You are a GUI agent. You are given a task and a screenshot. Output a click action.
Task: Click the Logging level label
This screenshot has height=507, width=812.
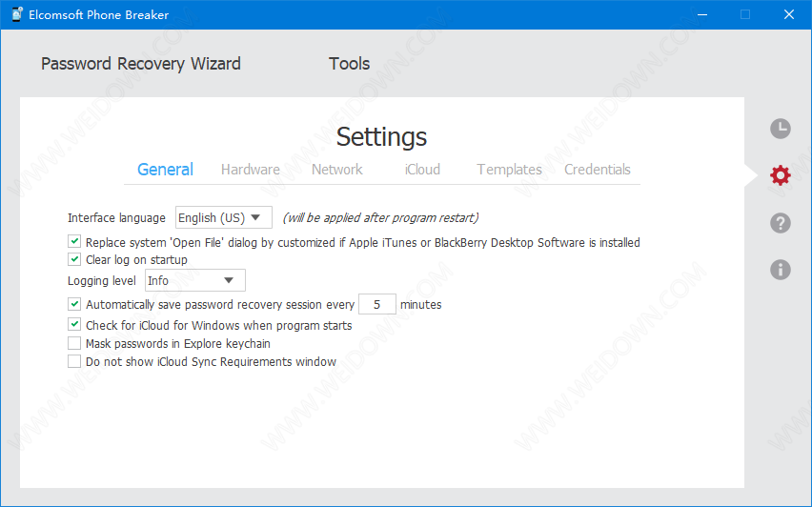pyautogui.click(x=101, y=281)
